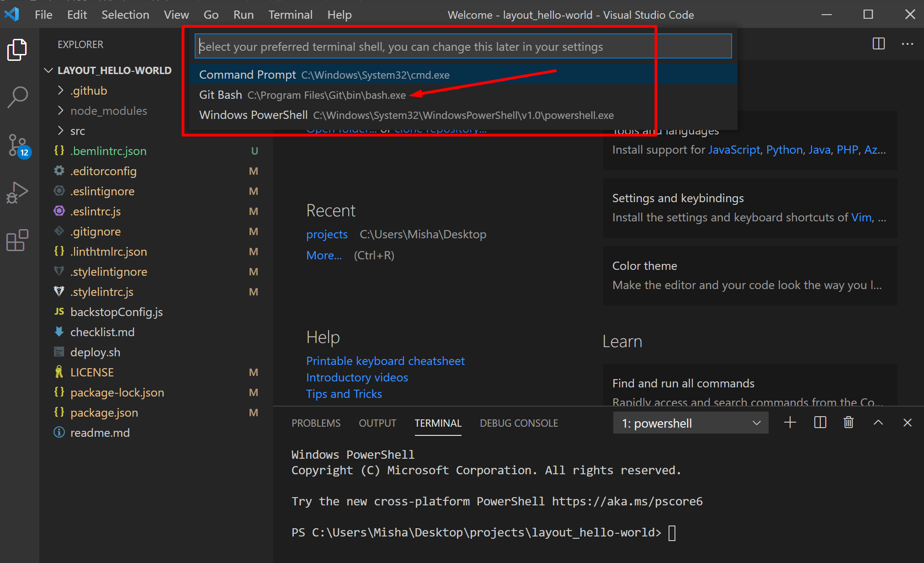The width and height of the screenshot is (924, 563).
Task: Create a new terminal with plus icon
Action: point(790,423)
